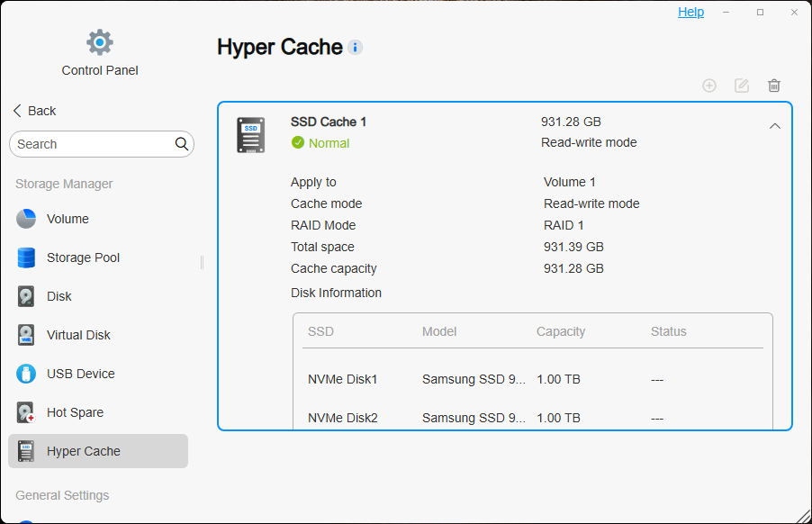This screenshot has height=524, width=812.
Task: Click the search magnifier icon
Action: 181,144
